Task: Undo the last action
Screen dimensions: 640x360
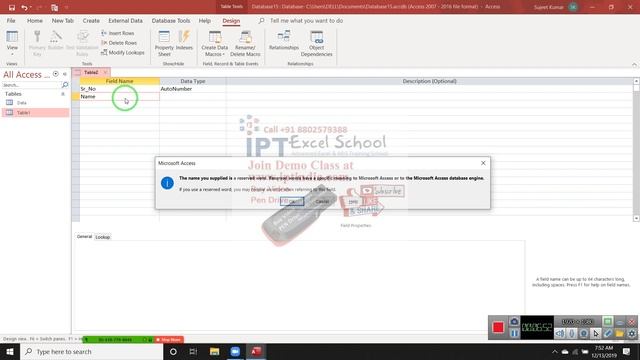Action: coord(24,7)
